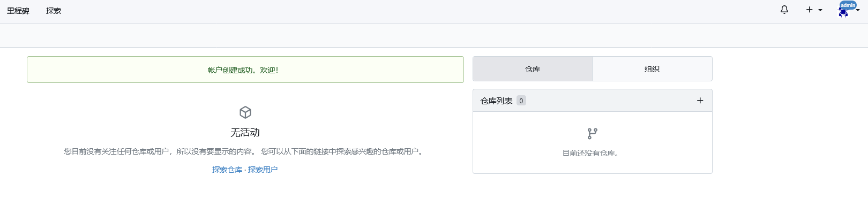Click the 仓库列表 header label
This screenshot has width=868, height=214.
click(496, 101)
